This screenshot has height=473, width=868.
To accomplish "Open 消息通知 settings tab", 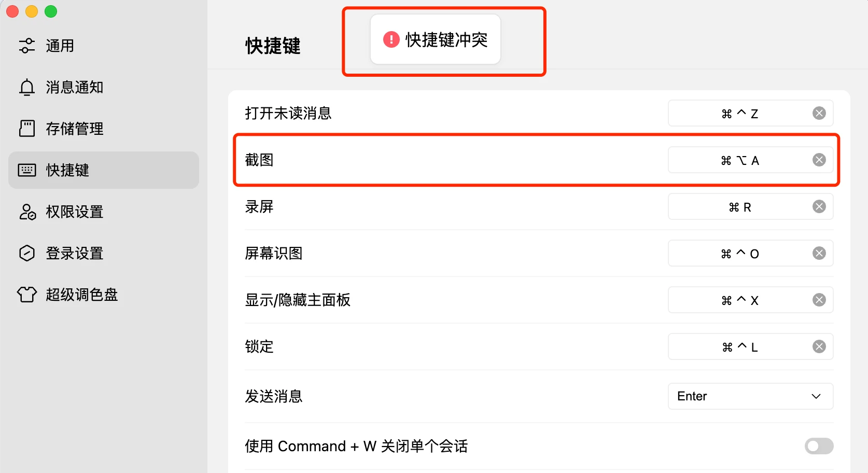I will (75, 87).
